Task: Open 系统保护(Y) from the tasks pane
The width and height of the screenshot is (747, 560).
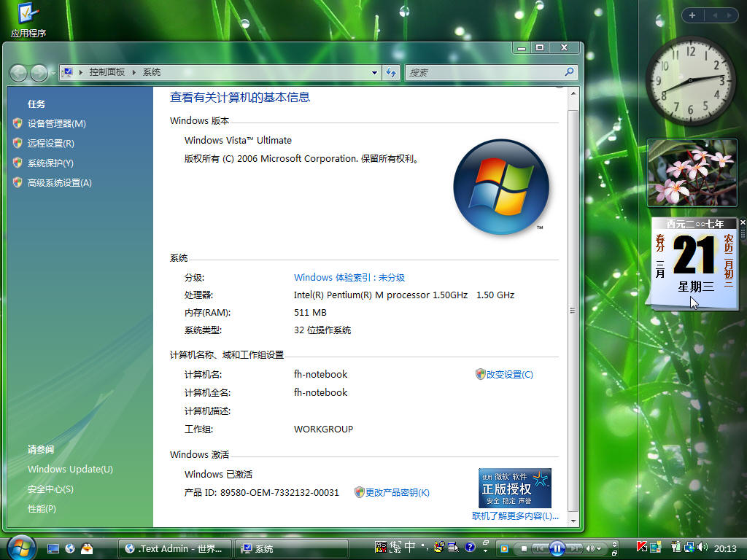Action: (50, 163)
